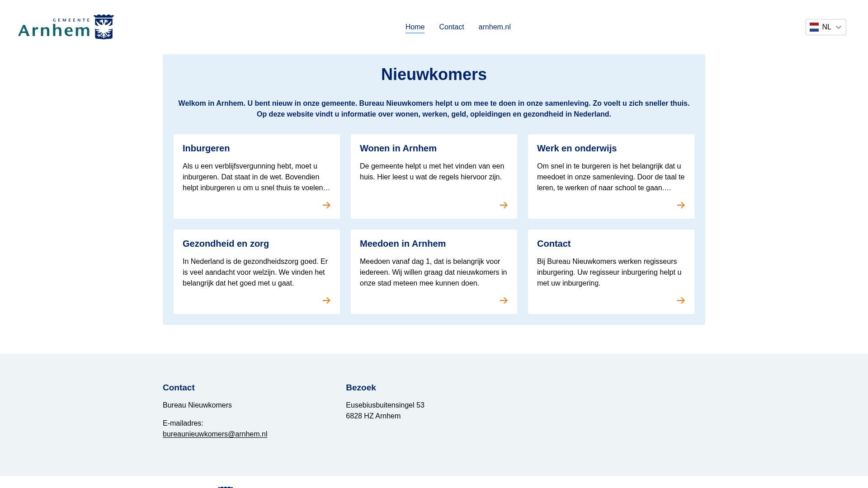Email bureaunieuwkomers@arnhem.nl link in footer
This screenshot has width=868, height=488.
click(215, 434)
